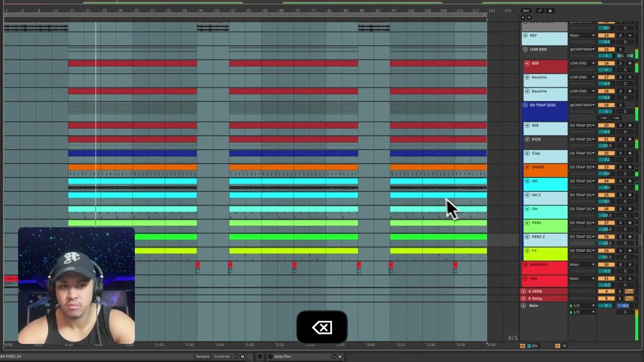Arm the REF track for recording
644x362 pixels.
pos(629,36)
